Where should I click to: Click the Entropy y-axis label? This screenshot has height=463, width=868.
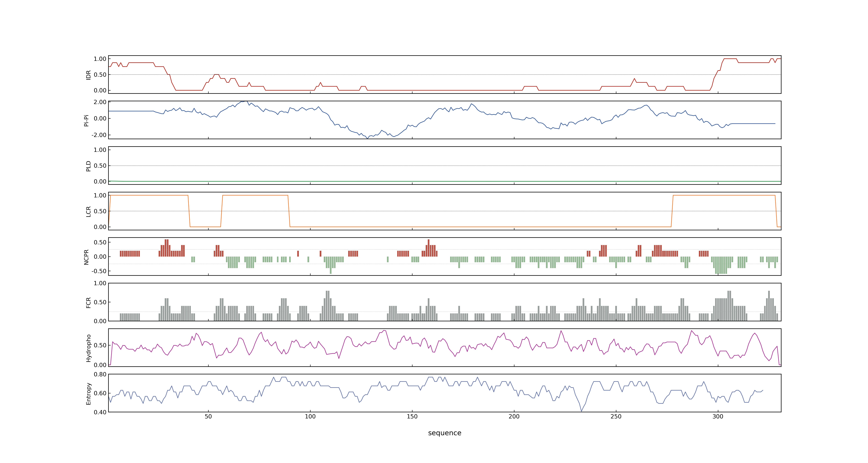click(x=88, y=393)
